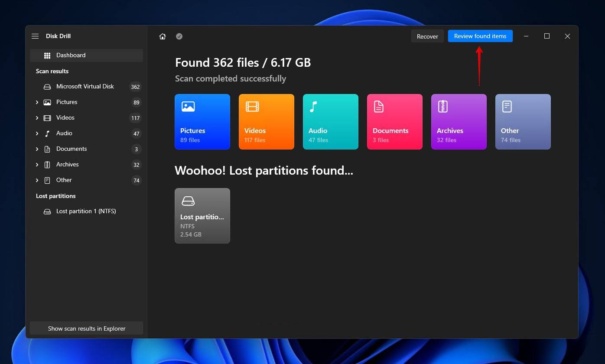The image size is (605, 364).
Task: Select Microsoft Virtual Disk in sidebar
Action: point(85,87)
